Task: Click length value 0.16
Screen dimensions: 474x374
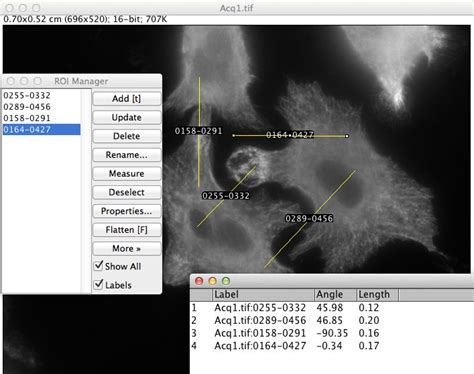Action: (x=369, y=333)
